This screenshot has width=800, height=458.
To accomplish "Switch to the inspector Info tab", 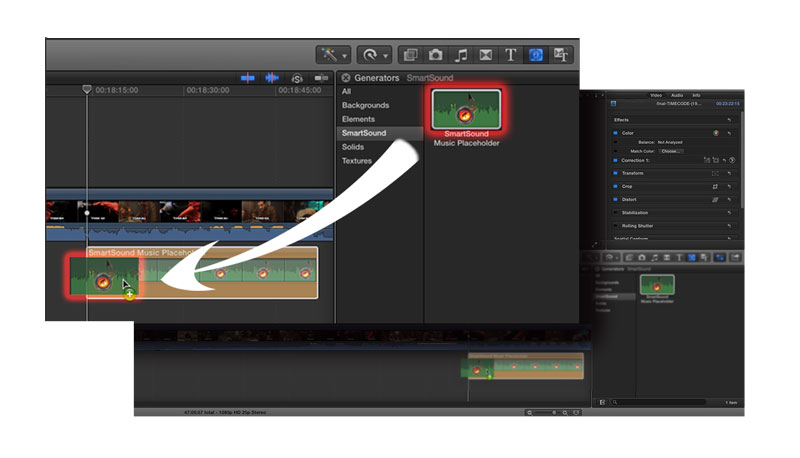I will (696, 95).
